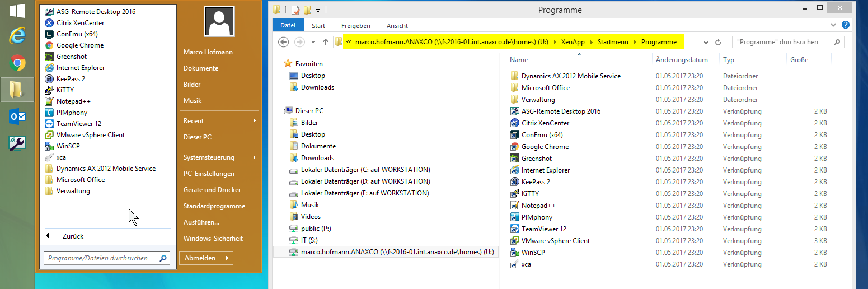868x289 pixels.
Task: Click user avatar picture in start menu
Action: [219, 22]
